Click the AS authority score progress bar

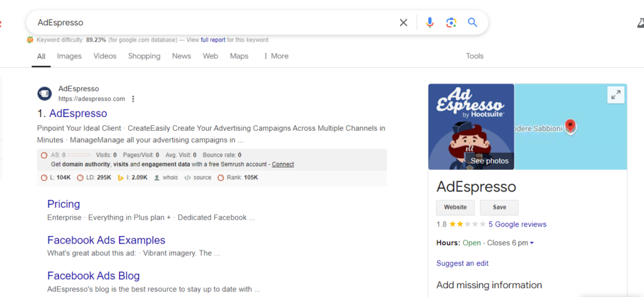coord(79,155)
